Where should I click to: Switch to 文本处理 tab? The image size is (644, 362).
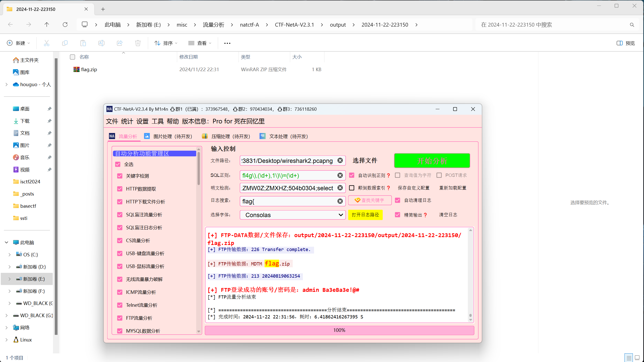284,137
